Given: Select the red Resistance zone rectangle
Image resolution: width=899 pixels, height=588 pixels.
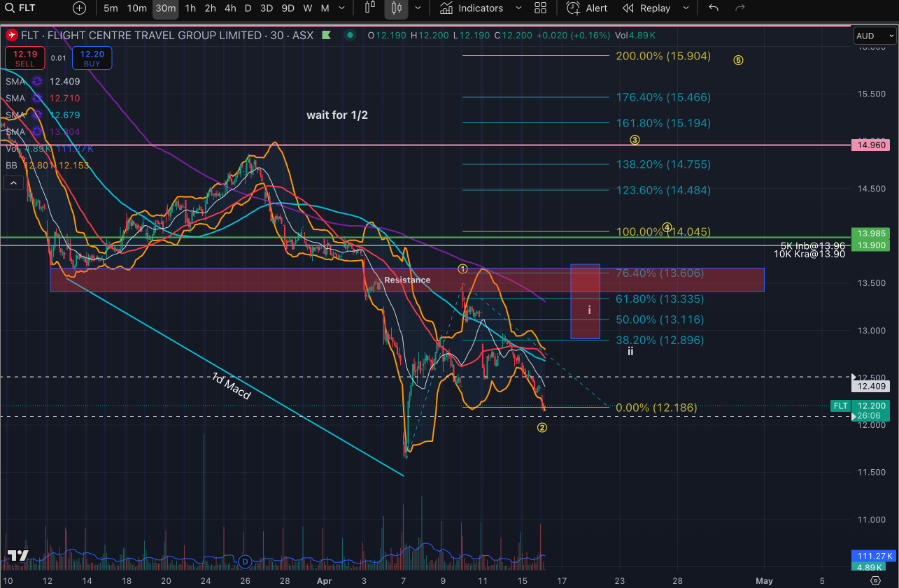Looking at the screenshot, I should point(210,280).
